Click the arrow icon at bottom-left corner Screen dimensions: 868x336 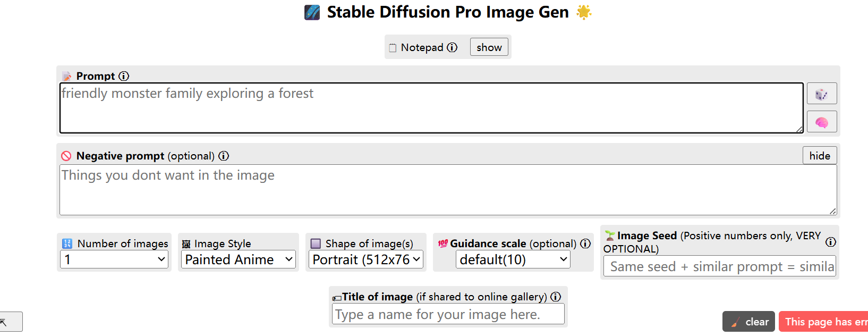point(11,322)
